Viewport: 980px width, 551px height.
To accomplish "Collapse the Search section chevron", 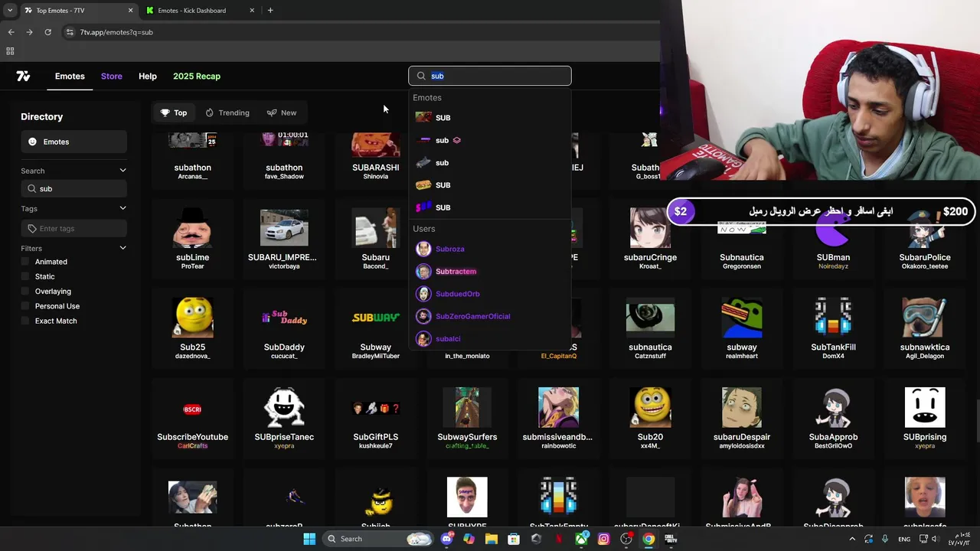I will [x=122, y=171].
